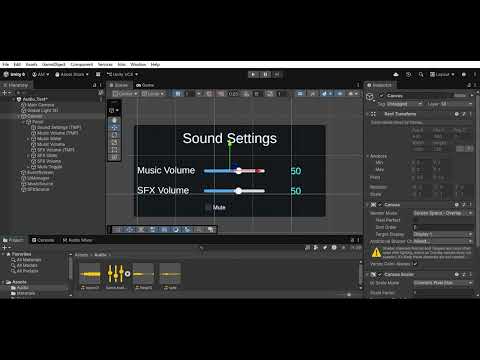Select the Move tool in scene overlay
This screenshot has width=480, height=360.
pos(114,127)
